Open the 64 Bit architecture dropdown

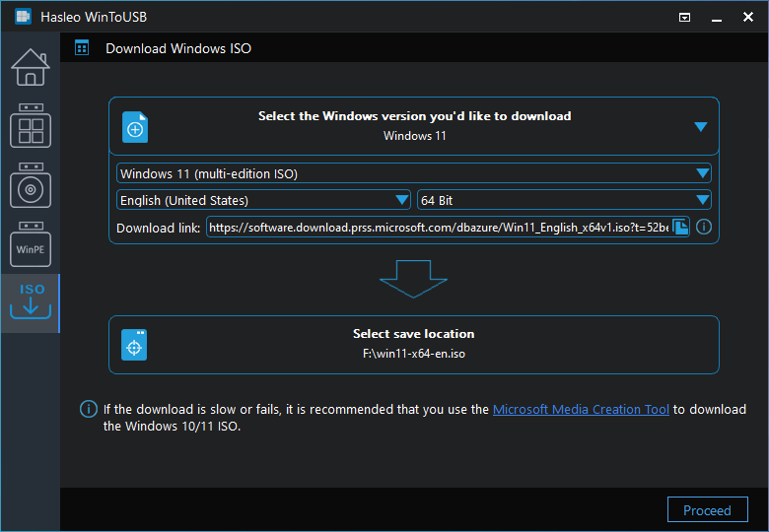click(564, 200)
